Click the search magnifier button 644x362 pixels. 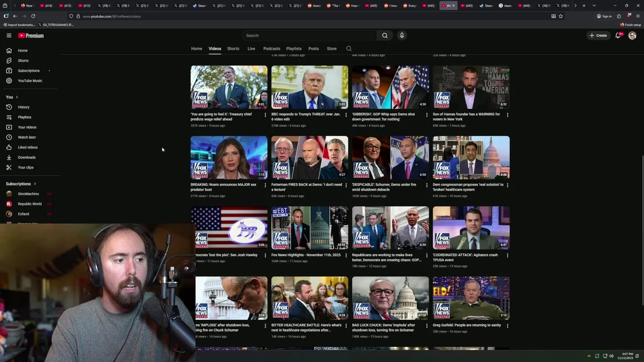[385, 36]
